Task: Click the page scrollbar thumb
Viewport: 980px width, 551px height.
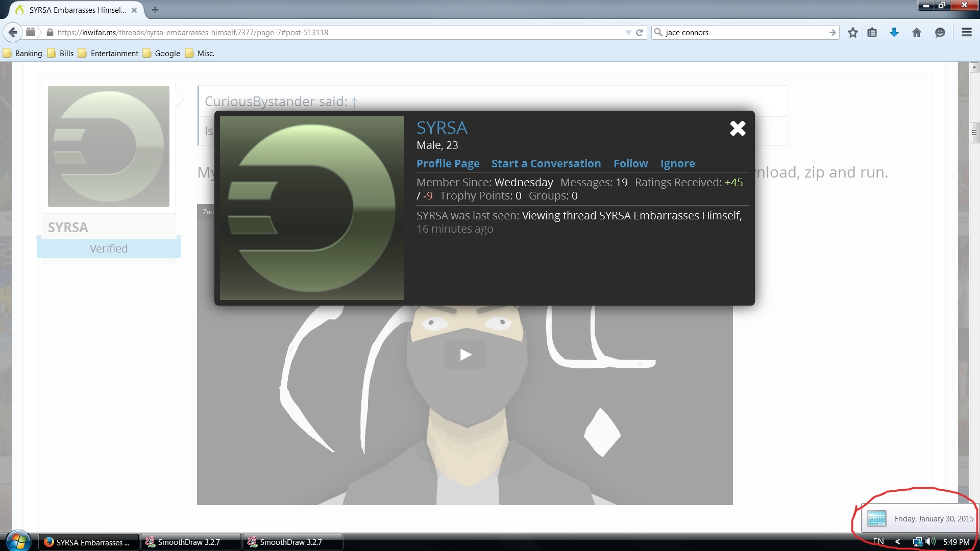Action: [x=974, y=133]
